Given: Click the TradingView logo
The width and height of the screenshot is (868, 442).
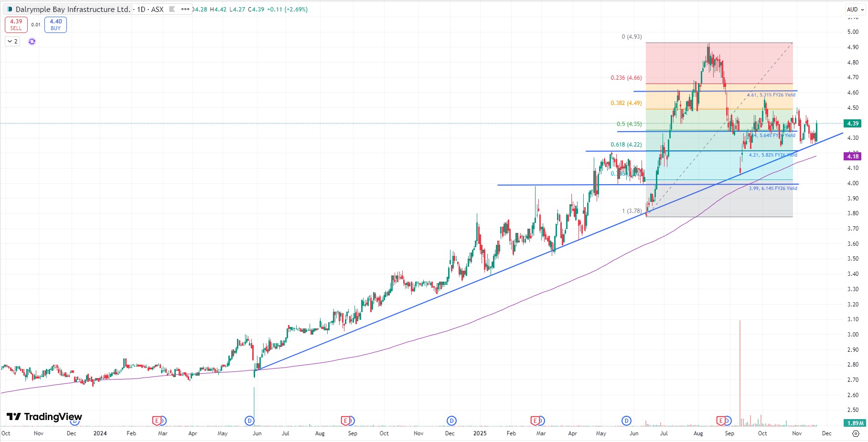Looking at the screenshot, I should click(44, 417).
